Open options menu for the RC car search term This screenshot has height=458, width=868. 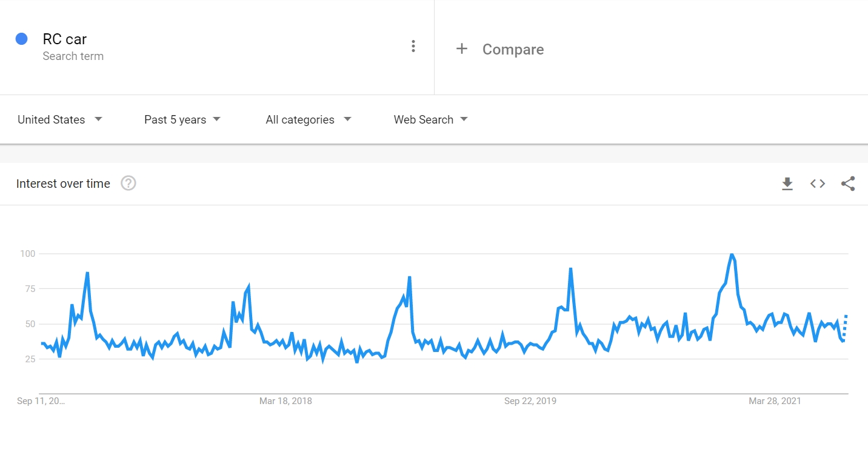tap(413, 46)
